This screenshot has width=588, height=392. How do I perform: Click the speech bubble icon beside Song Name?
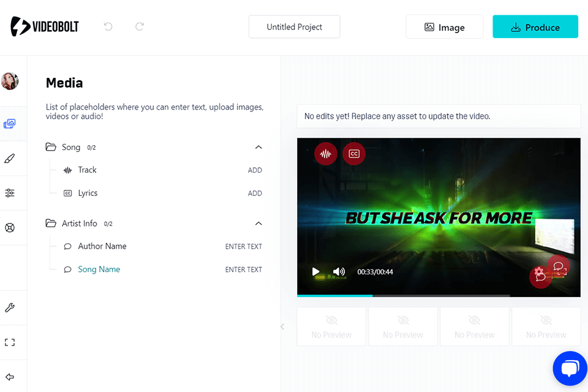[67, 269]
